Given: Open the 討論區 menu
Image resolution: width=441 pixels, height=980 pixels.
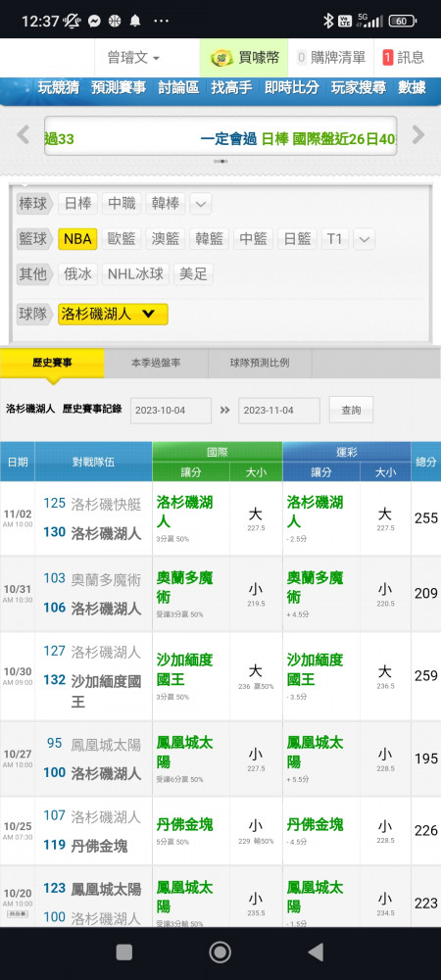Looking at the screenshot, I should coord(178,87).
